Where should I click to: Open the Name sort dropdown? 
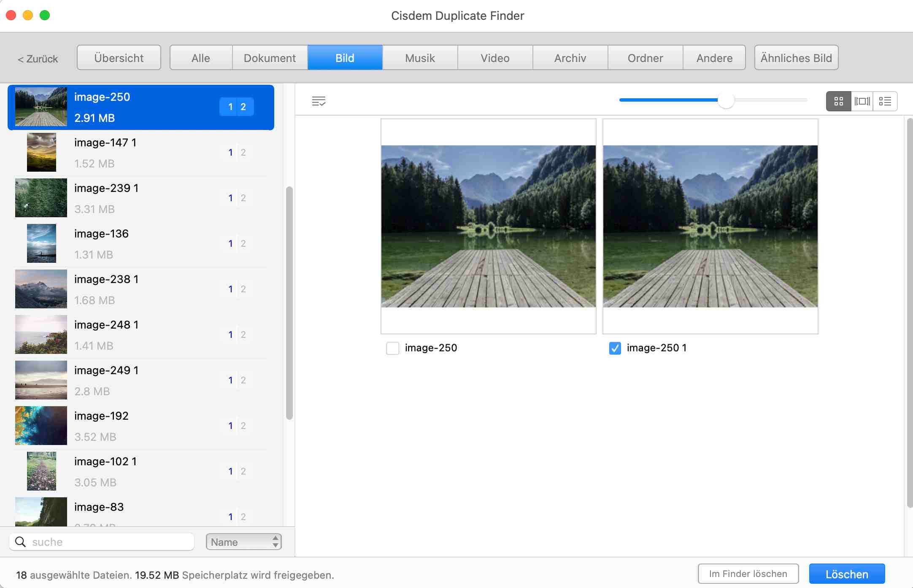(x=243, y=542)
